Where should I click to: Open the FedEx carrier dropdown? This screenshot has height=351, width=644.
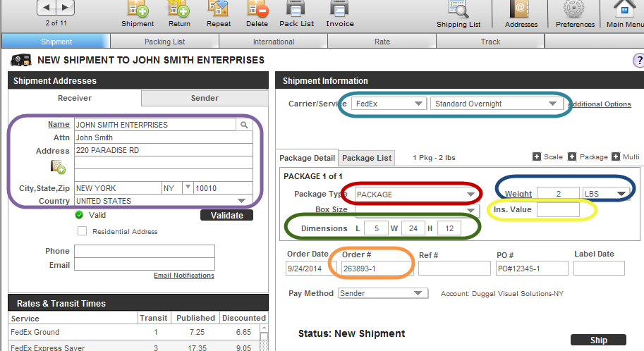tap(388, 104)
